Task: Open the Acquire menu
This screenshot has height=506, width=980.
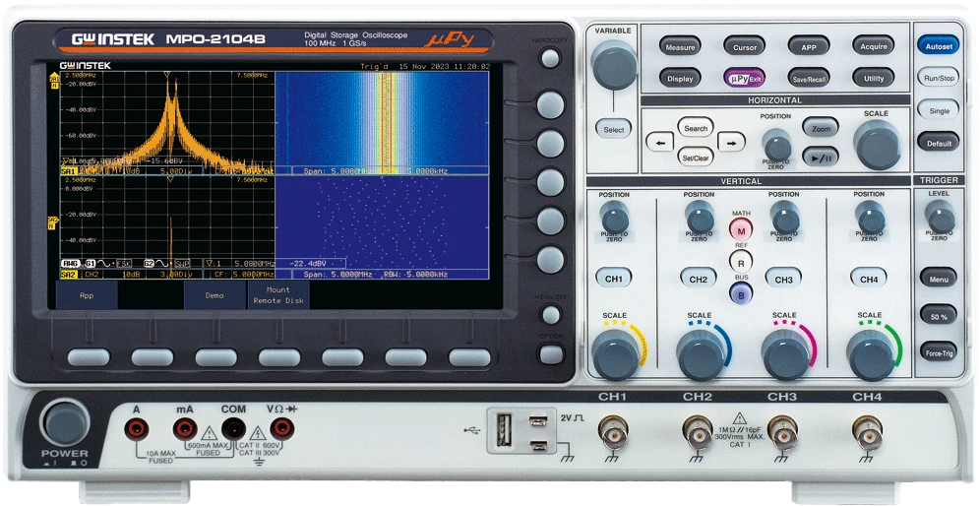Action: [874, 46]
